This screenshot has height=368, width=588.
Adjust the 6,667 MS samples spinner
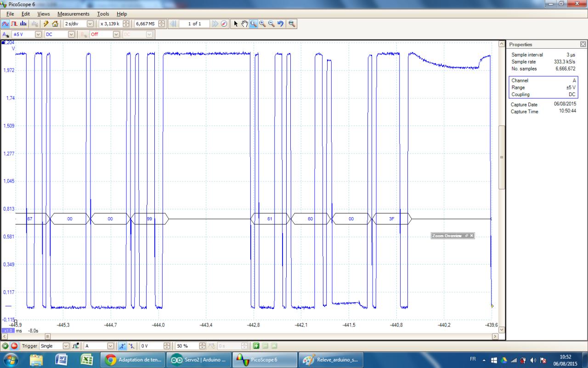[x=161, y=24]
